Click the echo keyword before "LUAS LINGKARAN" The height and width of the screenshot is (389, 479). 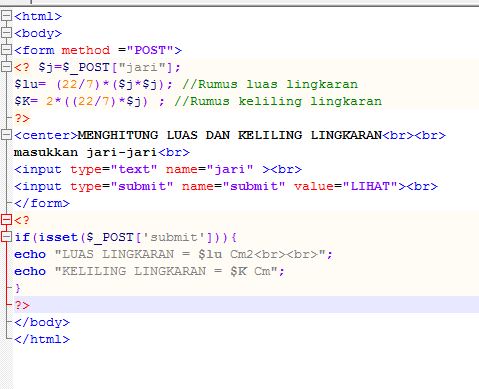point(30,254)
